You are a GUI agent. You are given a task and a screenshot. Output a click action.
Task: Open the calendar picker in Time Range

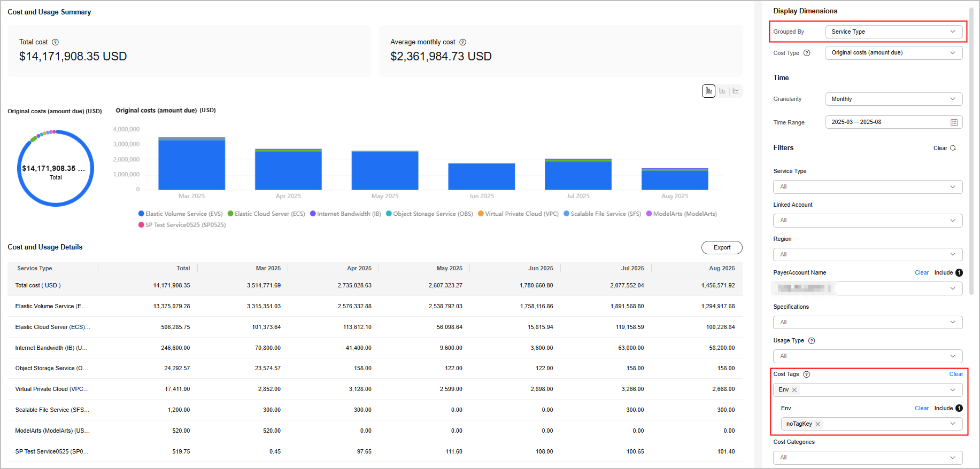(x=954, y=122)
